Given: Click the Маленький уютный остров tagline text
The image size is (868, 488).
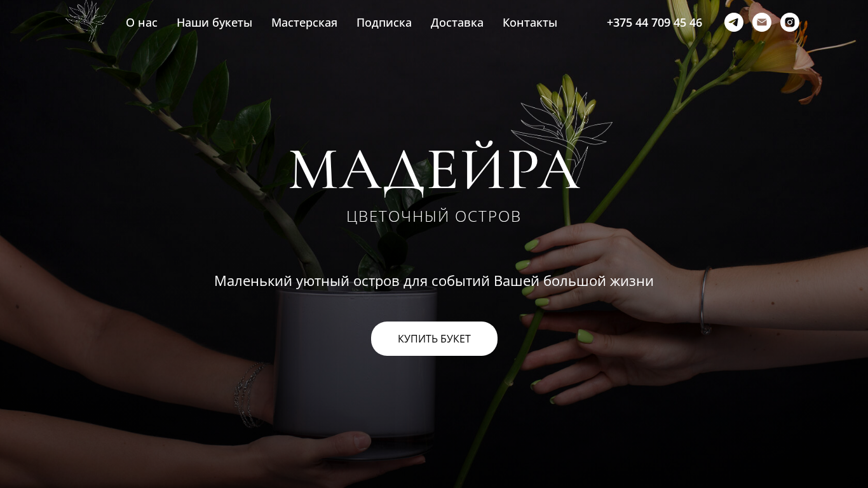Looking at the screenshot, I should [x=434, y=281].
